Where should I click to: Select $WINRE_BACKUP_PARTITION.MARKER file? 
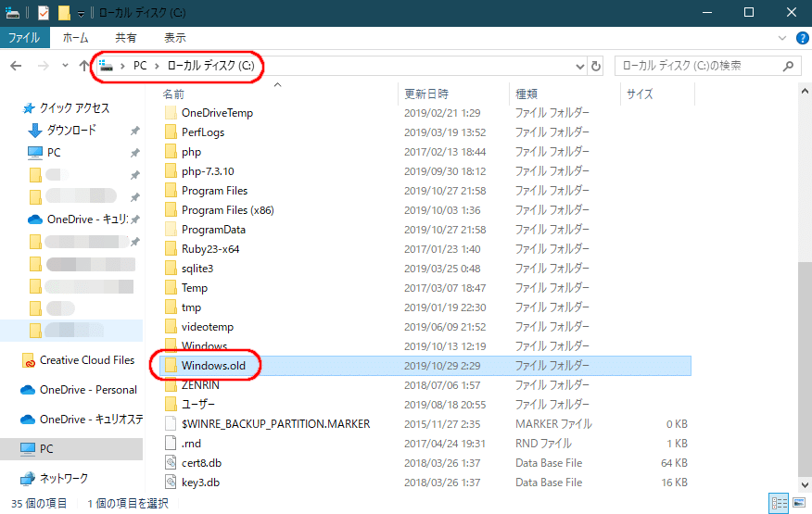tap(275, 424)
